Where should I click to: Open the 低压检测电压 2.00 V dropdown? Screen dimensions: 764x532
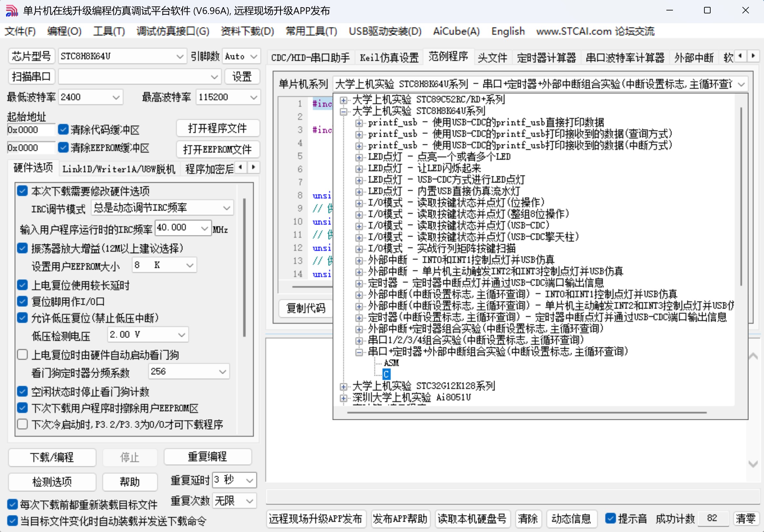tap(181, 335)
